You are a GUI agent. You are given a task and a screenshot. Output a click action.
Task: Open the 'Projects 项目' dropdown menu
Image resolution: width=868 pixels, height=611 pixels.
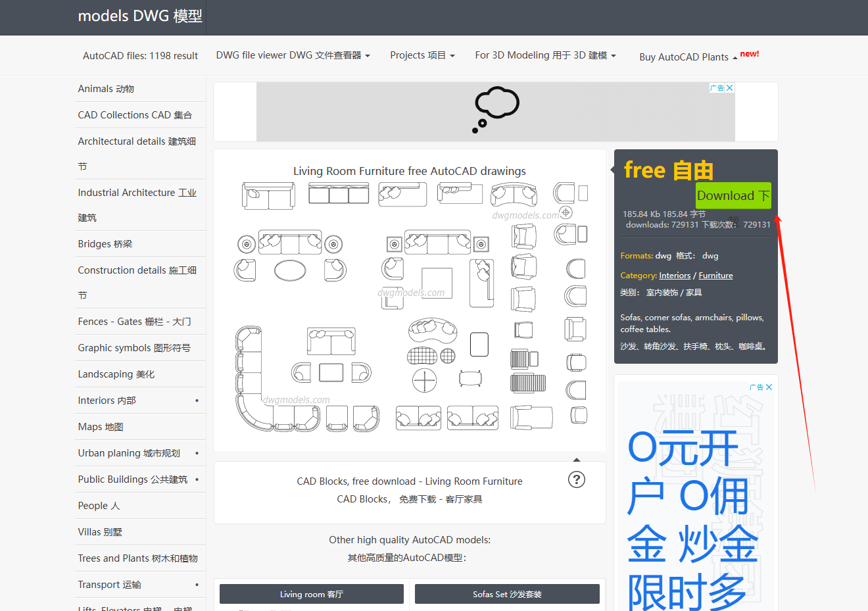pyautogui.click(x=422, y=55)
